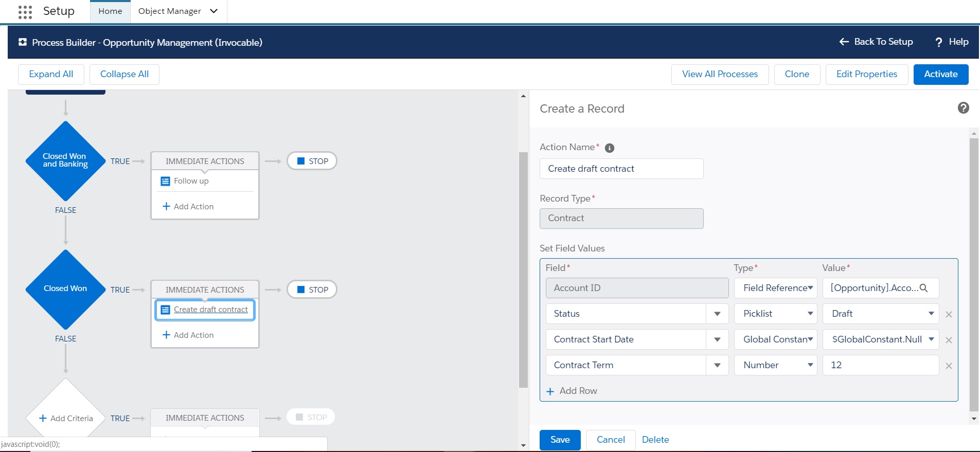
Task: Click the canvas scroll up arrow
Action: [523, 96]
